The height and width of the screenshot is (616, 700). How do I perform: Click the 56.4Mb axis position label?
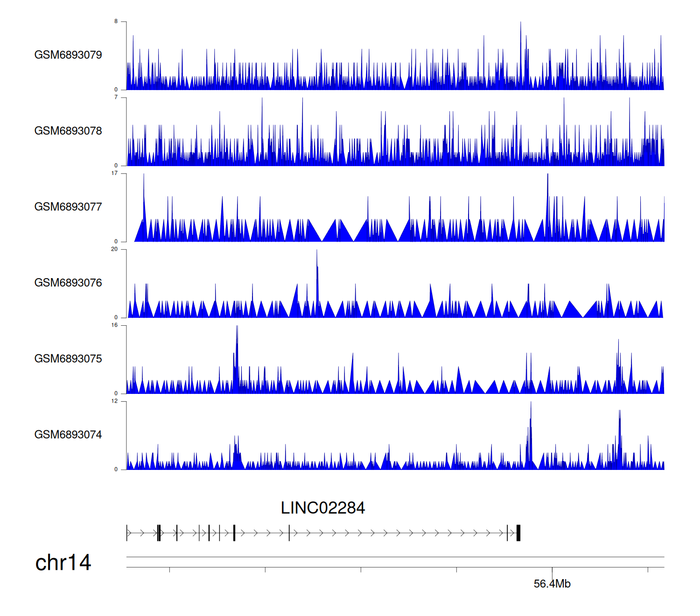coord(552,584)
